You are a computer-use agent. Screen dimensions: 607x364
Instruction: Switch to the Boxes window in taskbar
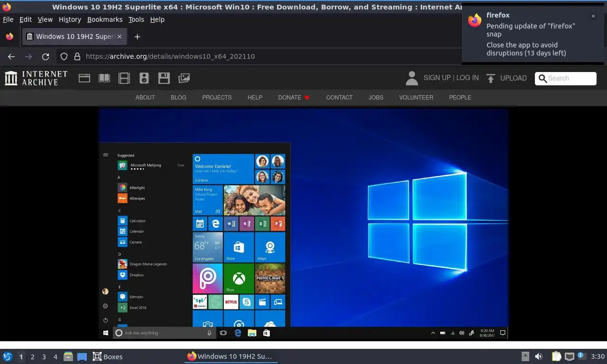coord(108,356)
